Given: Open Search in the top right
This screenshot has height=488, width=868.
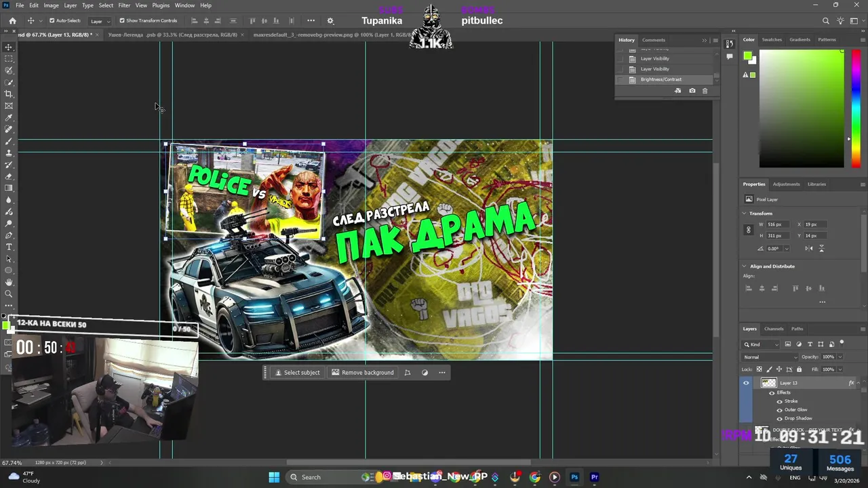Looking at the screenshot, I should pyautogui.click(x=826, y=21).
